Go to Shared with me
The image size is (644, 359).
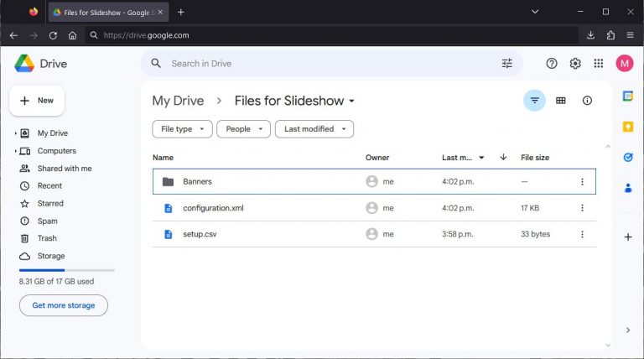64,169
